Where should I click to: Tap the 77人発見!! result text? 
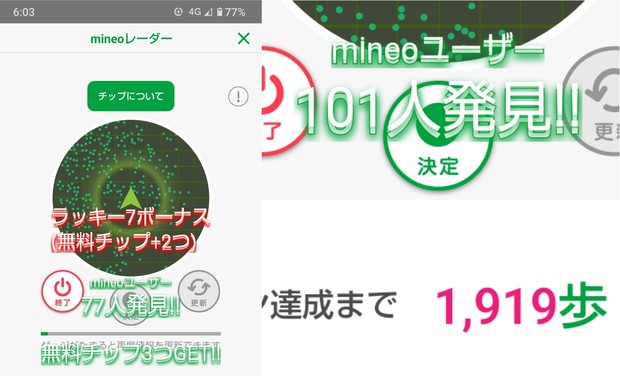pyautogui.click(x=131, y=306)
